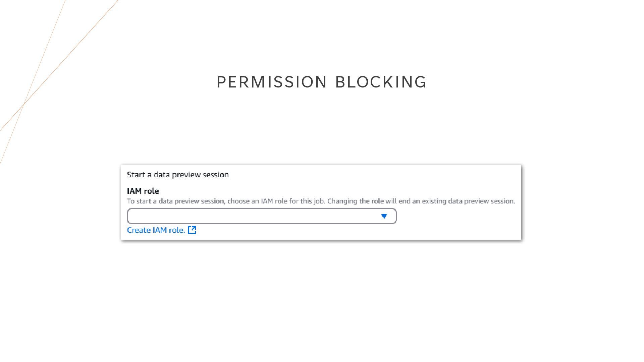Click the words 'choose an IAM role for this job'

click(276, 201)
